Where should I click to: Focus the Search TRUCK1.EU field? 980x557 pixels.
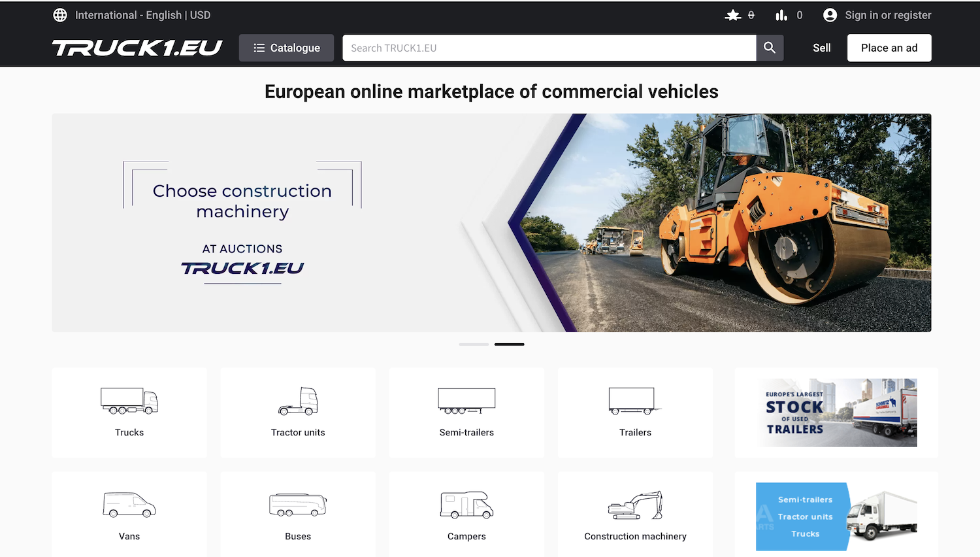point(549,48)
